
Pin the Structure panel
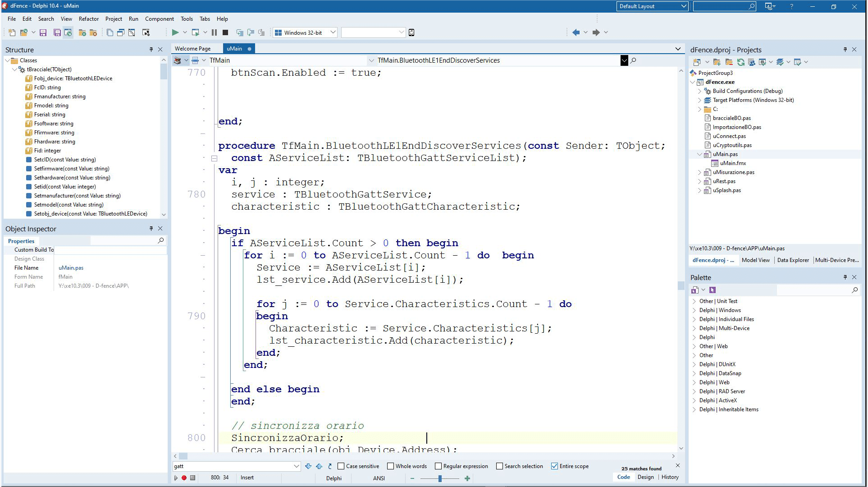151,50
